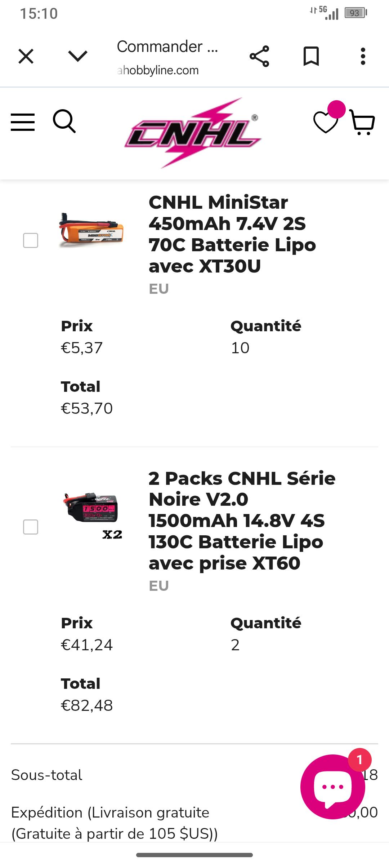Tap the share icon

[x=259, y=56]
